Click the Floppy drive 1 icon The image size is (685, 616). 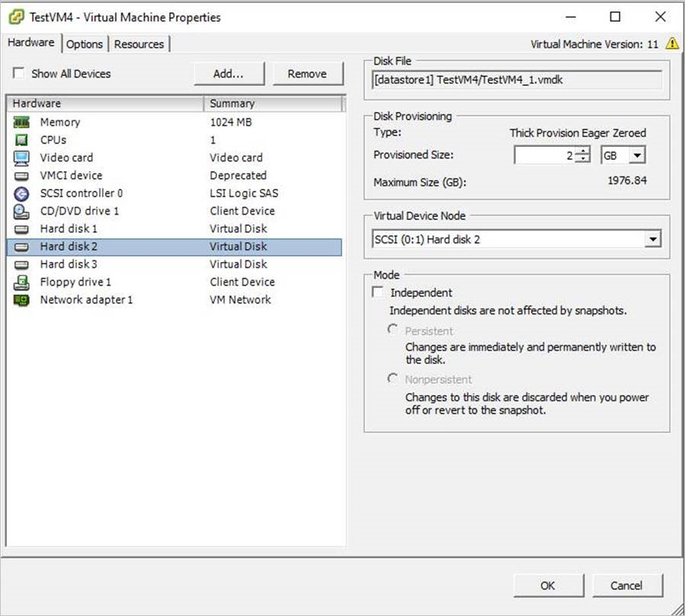tap(21, 282)
